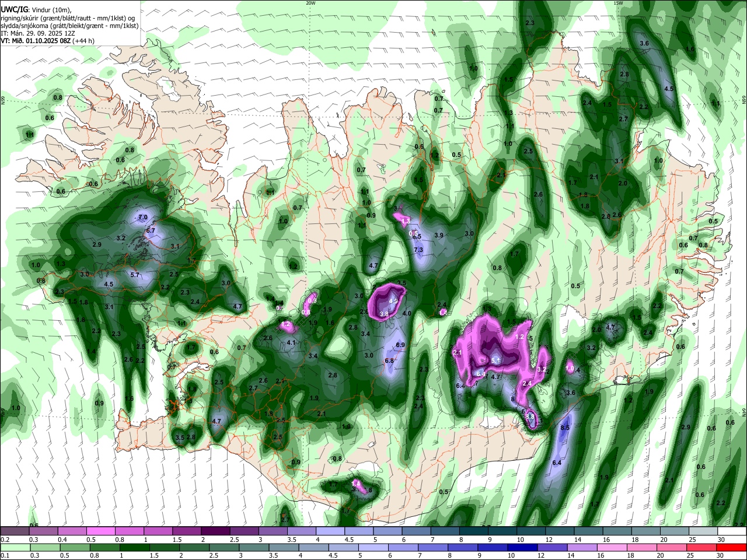The image size is (747, 560).
Task: Click the '15W' longitude label
Action: (x=618, y=3)
